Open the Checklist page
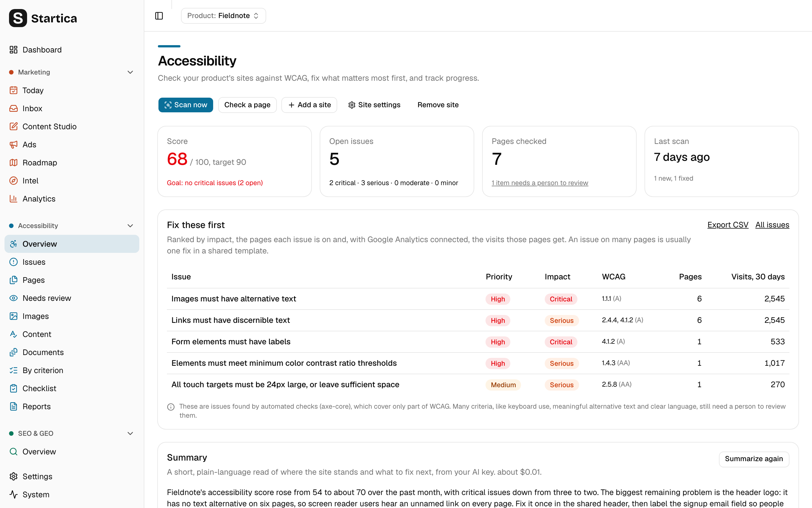 coord(72,388)
